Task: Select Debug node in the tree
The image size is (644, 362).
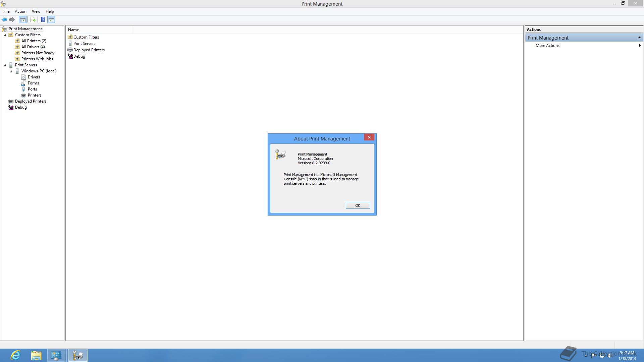Action: [21, 107]
